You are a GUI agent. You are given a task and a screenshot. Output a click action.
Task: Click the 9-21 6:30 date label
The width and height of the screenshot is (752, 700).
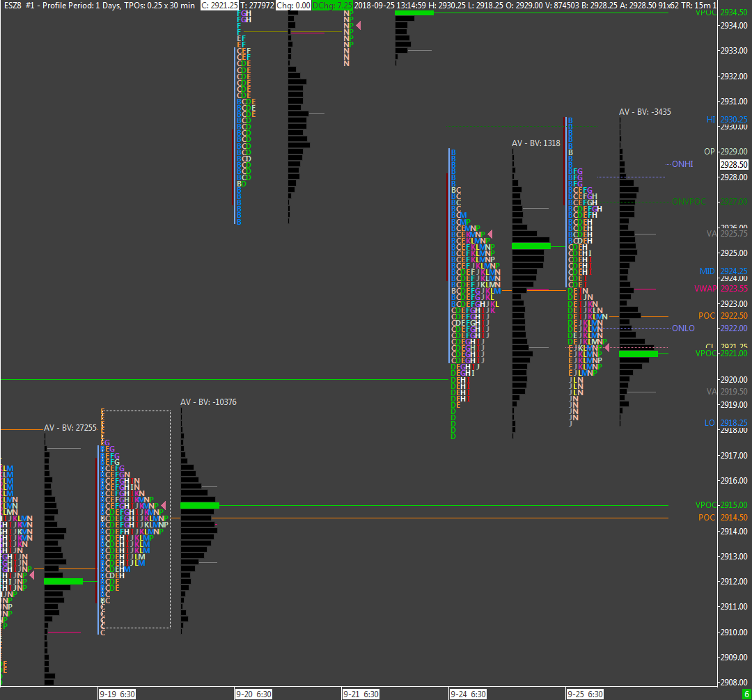(361, 694)
